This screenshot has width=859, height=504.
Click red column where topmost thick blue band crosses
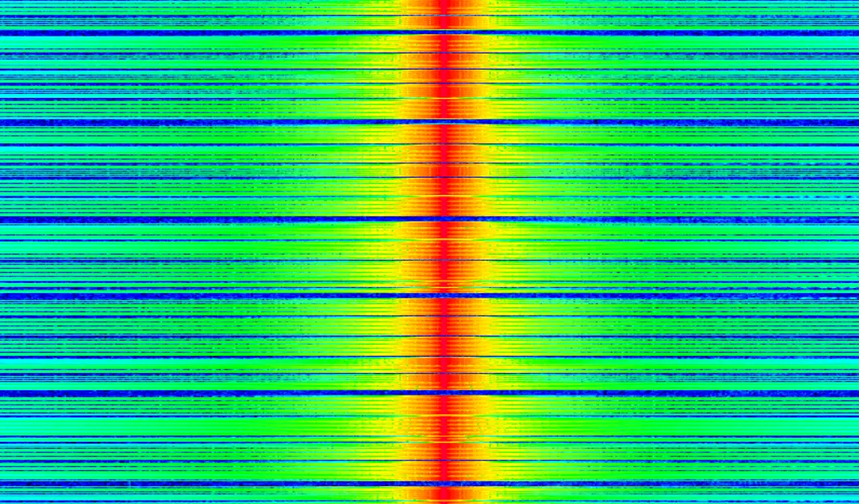pos(444,32)
